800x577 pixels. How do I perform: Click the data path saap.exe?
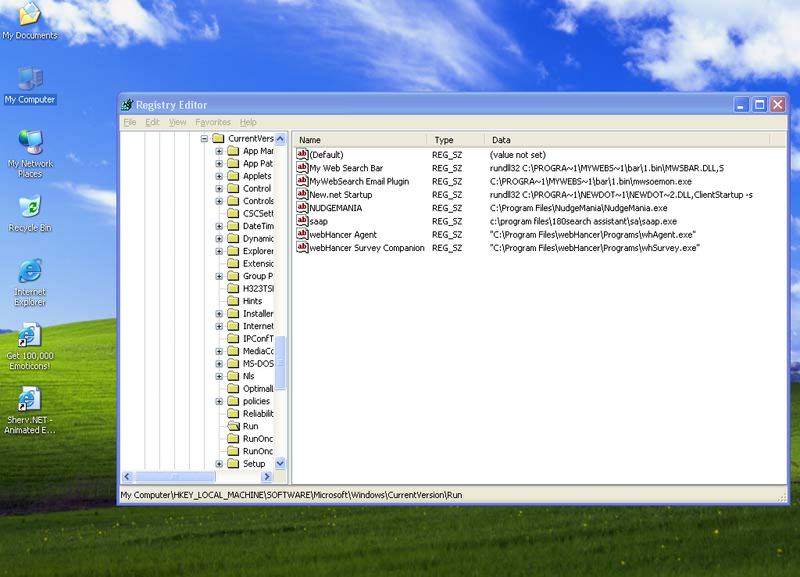(x=583, y=221)
